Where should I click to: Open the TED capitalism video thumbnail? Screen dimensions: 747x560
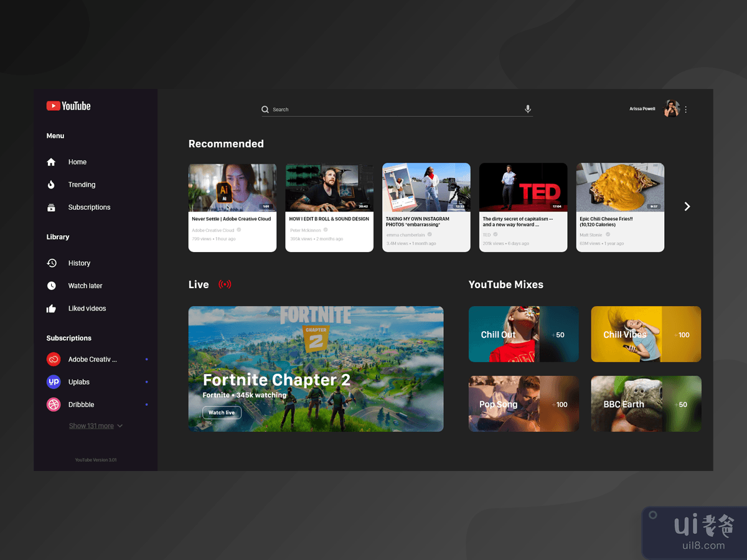click(523, 187)
